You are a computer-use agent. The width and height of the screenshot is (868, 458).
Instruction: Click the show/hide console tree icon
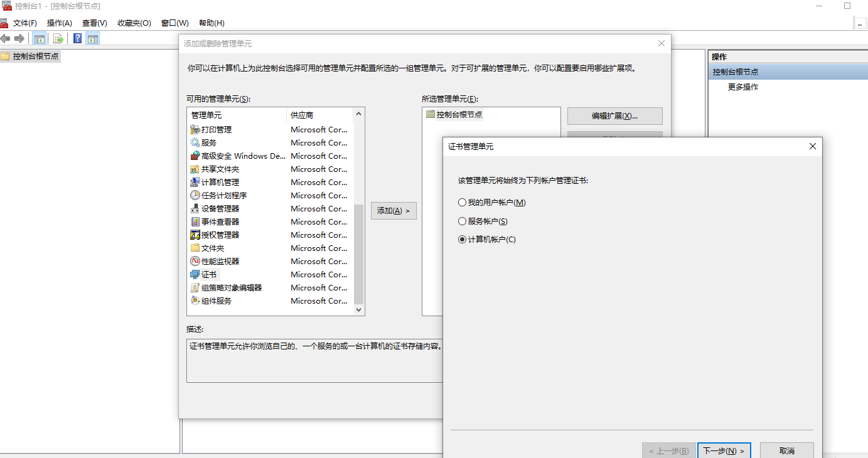[x=39, y=38]
